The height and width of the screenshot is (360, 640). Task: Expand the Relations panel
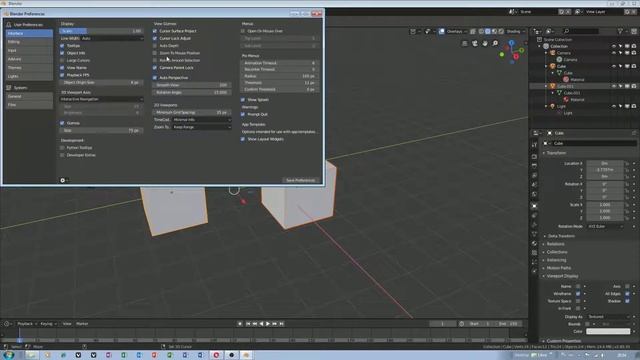pos(555,244)
